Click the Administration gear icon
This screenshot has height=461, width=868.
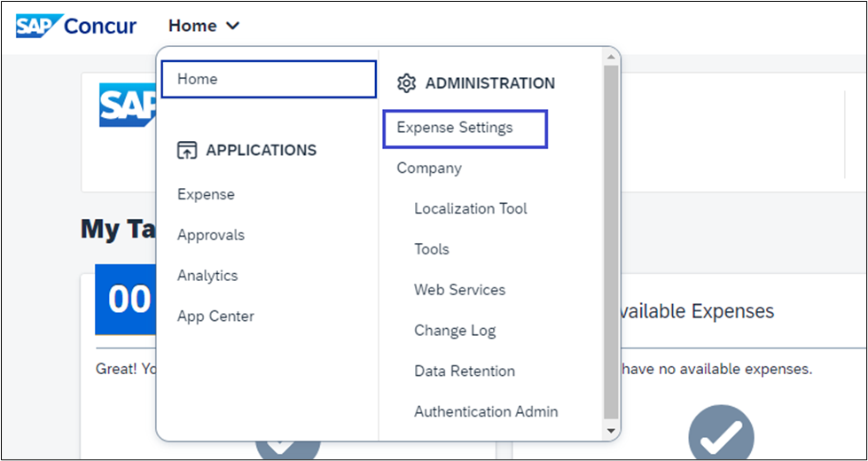point(406,83)
